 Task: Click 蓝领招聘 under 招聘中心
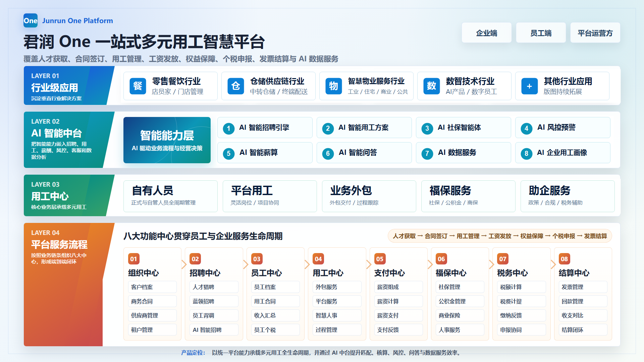point(214,301)
